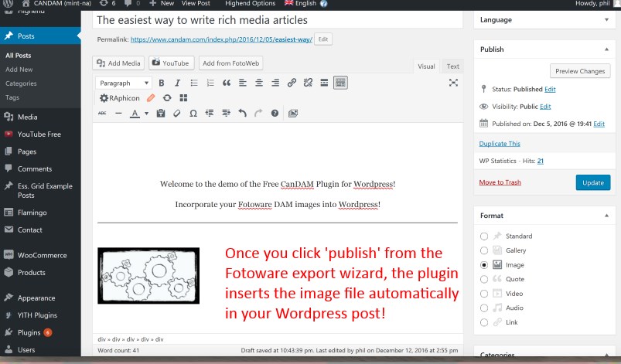Insert a horizontal line

coord(118,113)
